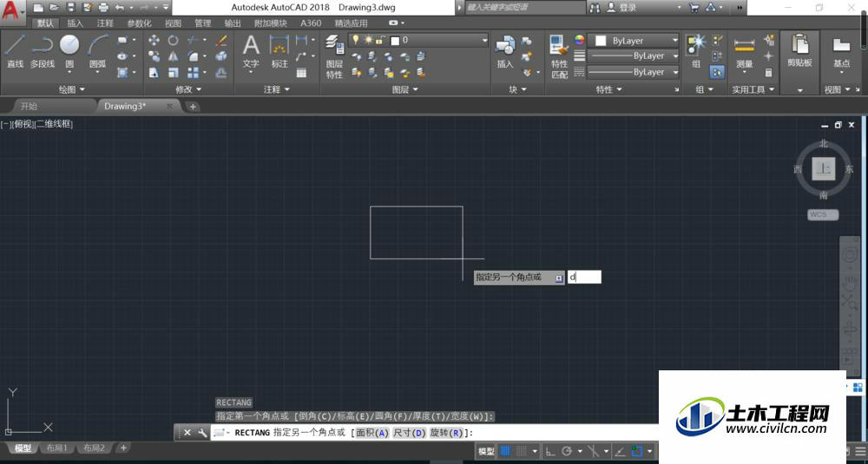The image size is (868, 464).
Task: Click the Undo arrow in quick access toolbar
Action: [120, 8]
